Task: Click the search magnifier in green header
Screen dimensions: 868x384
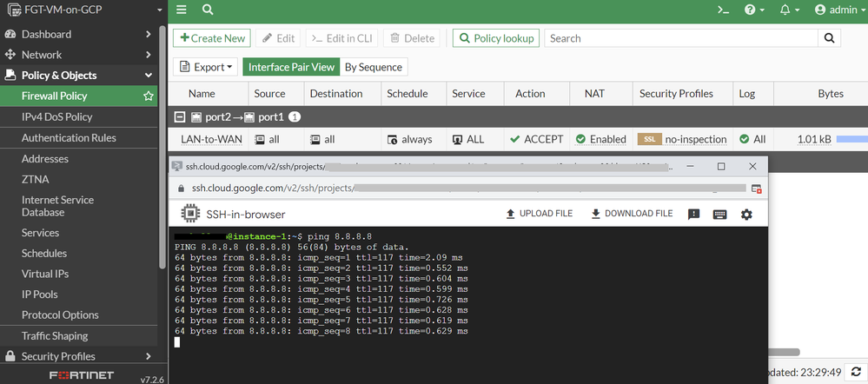Action: point(208,10)
